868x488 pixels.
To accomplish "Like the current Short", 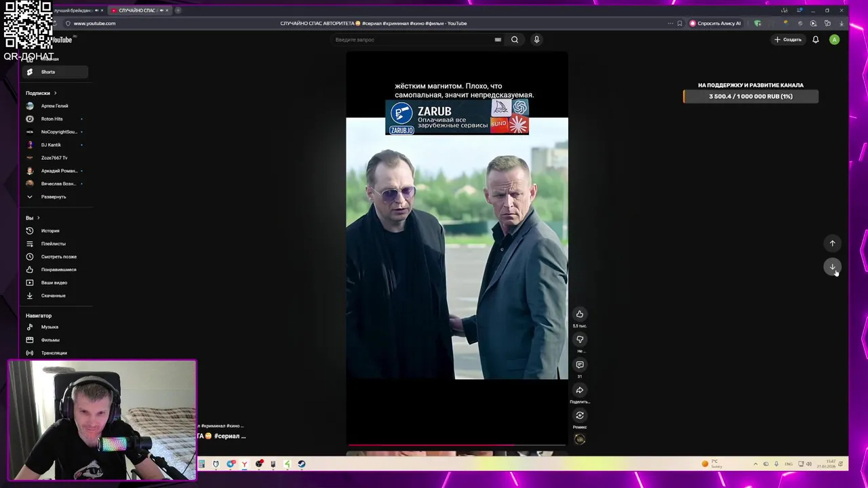I will point(580,314).
